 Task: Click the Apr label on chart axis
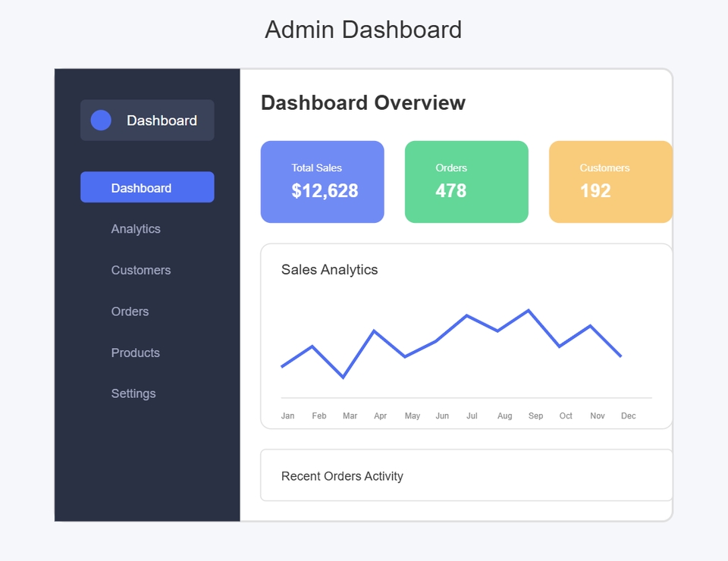click(380, 415)
